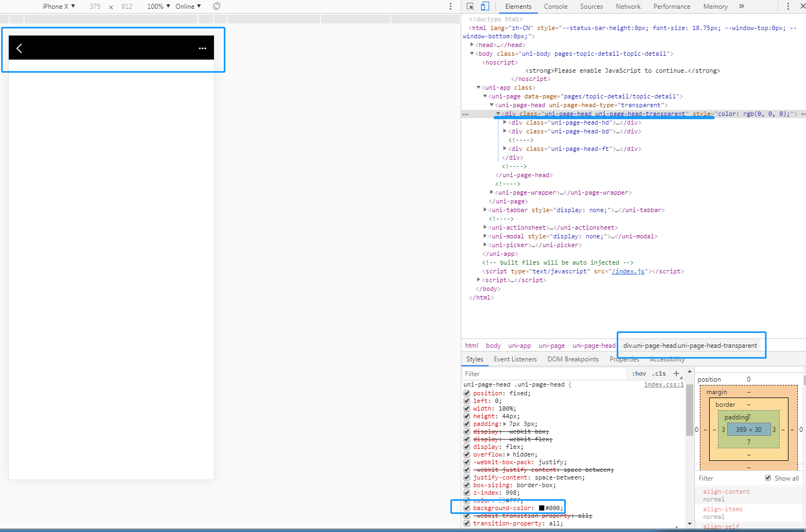
Task: Uncheck the position: fixed property
Action: (x=467, y=393)
